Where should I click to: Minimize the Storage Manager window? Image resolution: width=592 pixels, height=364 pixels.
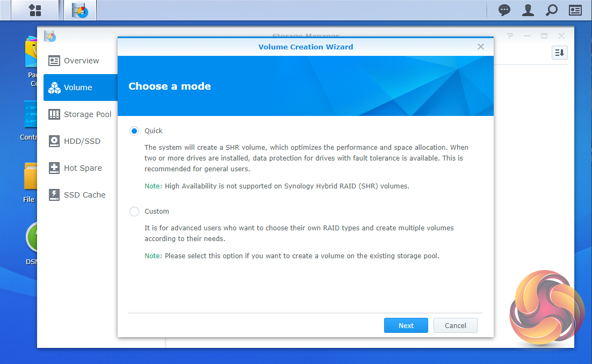coord(527,36)
